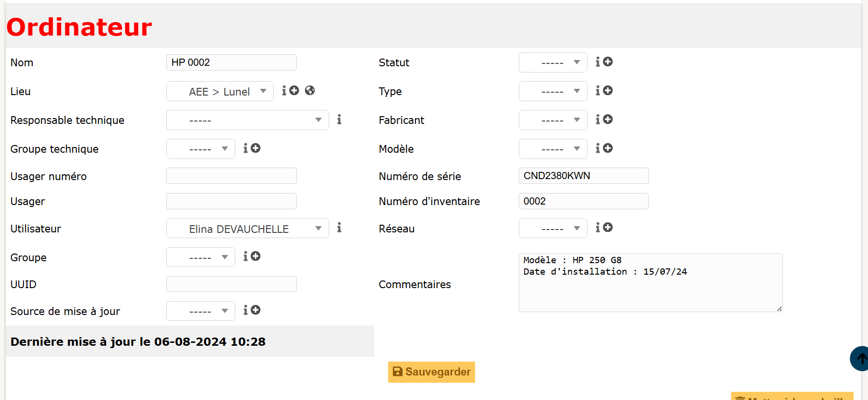Add a new Fabricant with plus icon

(x=608, y=120)
